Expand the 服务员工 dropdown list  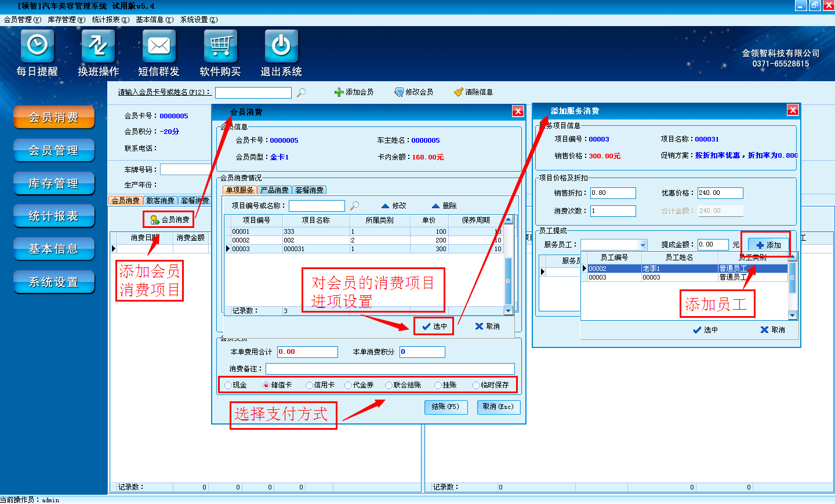point(642,245)
